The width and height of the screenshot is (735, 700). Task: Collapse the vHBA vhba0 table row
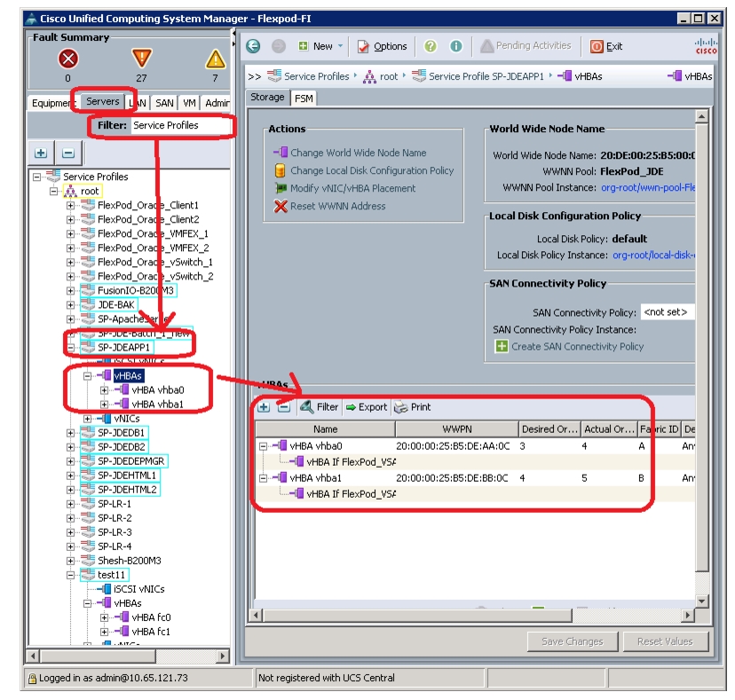[x=264, y=446]
